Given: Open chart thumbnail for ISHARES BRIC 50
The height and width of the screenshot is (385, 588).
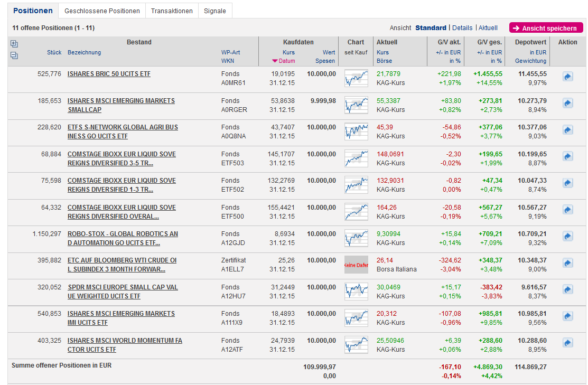Looking at the screenshot, I should (356, 78).
